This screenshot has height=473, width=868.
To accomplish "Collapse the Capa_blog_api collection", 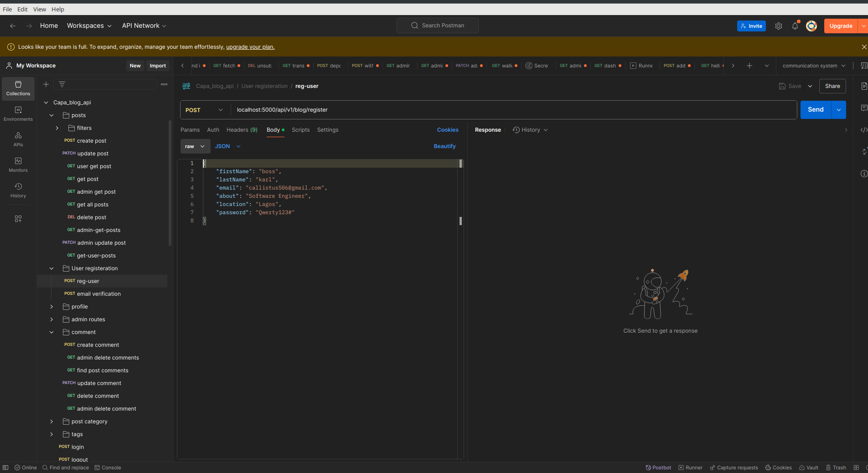I will (46, 103).
